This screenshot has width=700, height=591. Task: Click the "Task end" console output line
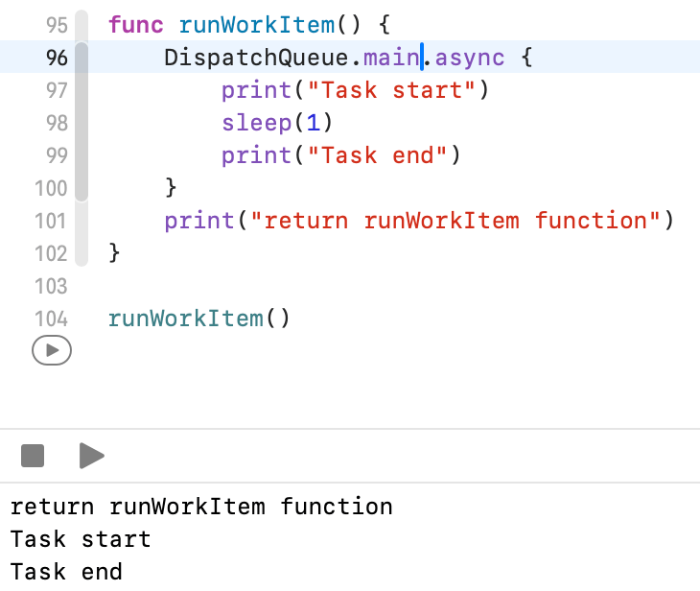click(66, 573)
